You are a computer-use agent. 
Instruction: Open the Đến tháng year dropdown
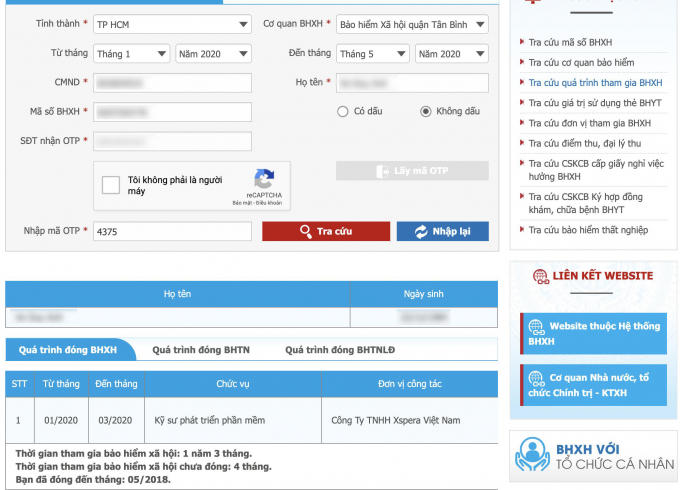pyautogui.click(x=451, y=54)
